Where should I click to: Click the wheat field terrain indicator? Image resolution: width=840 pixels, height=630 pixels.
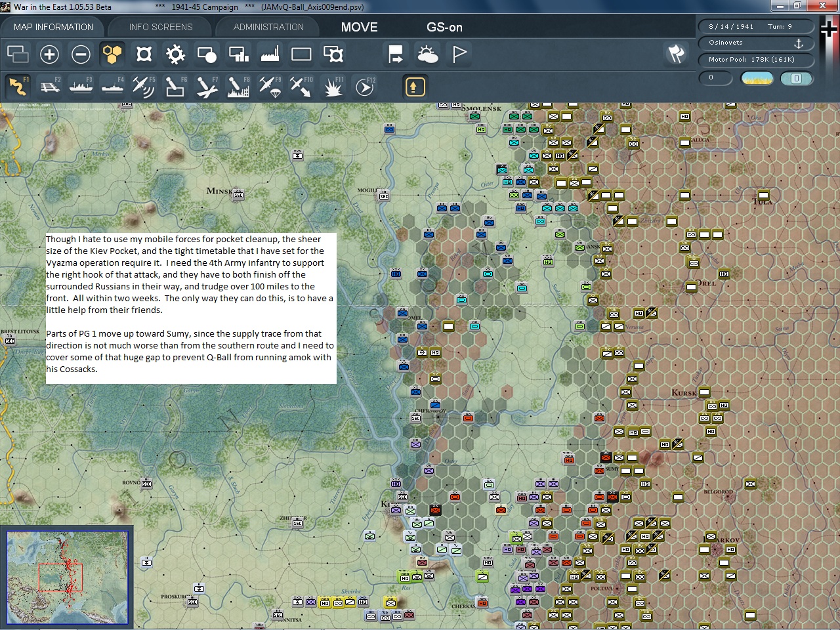[x=757, y=78]
